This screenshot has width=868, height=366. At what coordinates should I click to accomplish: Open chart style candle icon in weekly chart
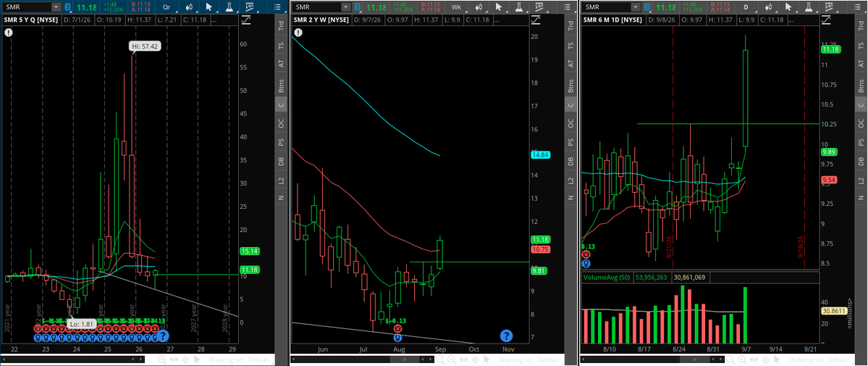click(x=480, y=7)
